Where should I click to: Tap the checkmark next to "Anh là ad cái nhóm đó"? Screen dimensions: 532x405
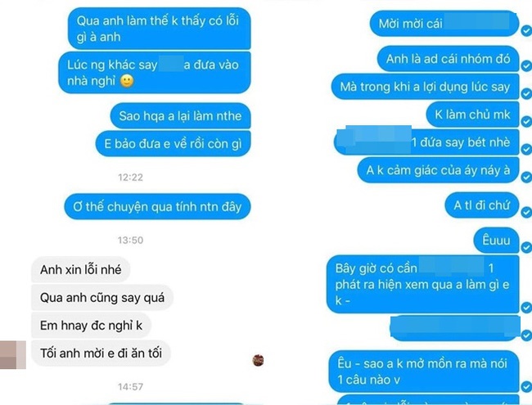click(x=526, y=65)
